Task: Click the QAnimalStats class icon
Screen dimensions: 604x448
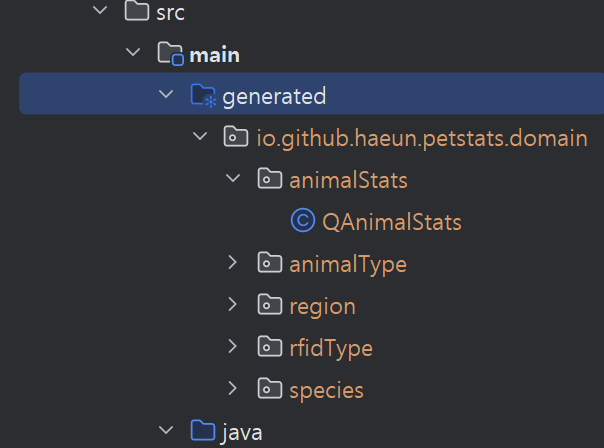Action: pyautogui.click(x=303, y=221)
